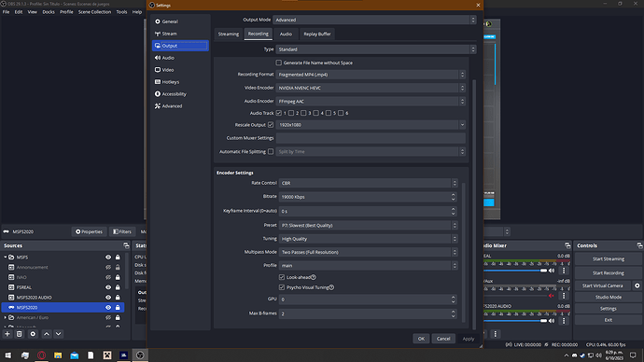Hide the FSREAL source eye icon
The image size is (644, 362).
[x=108, y=287]
